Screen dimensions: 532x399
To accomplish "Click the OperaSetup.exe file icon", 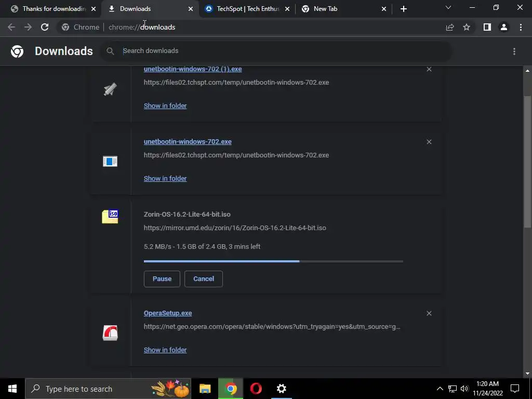I will point(110,332).
